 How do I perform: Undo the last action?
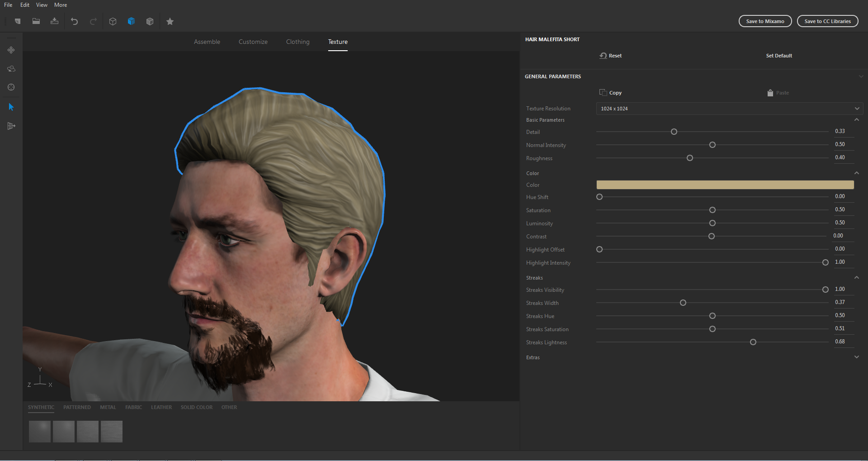[x=75, y=21]
